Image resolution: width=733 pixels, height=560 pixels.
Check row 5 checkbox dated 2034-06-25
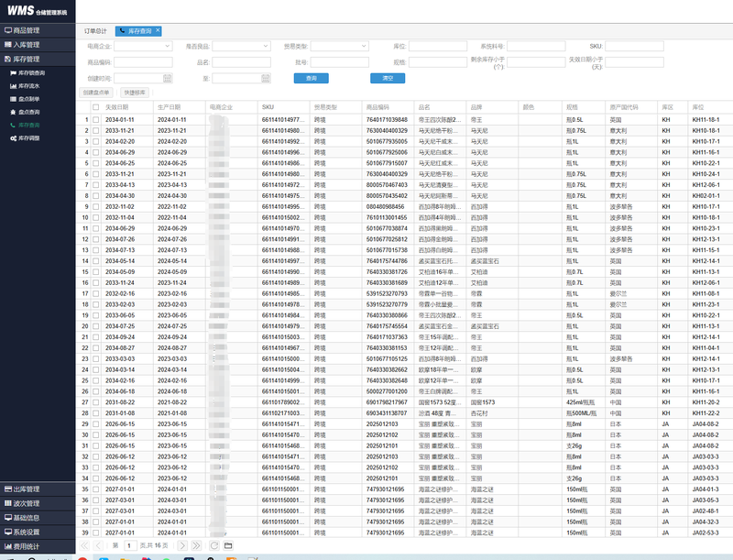pyautogui.click(x=96, y=163)
